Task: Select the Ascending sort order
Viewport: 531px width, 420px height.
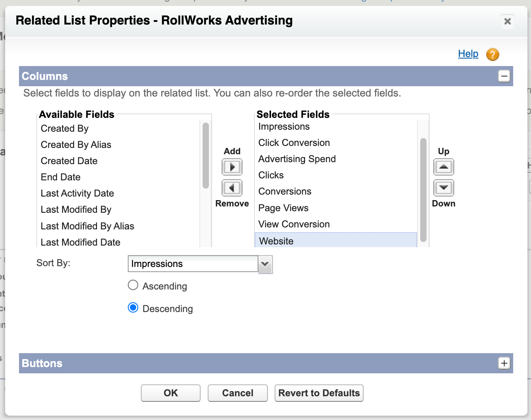Action: 133,285
